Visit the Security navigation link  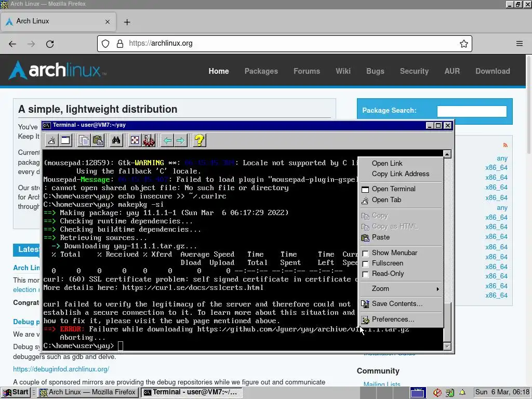coord(414,71)
